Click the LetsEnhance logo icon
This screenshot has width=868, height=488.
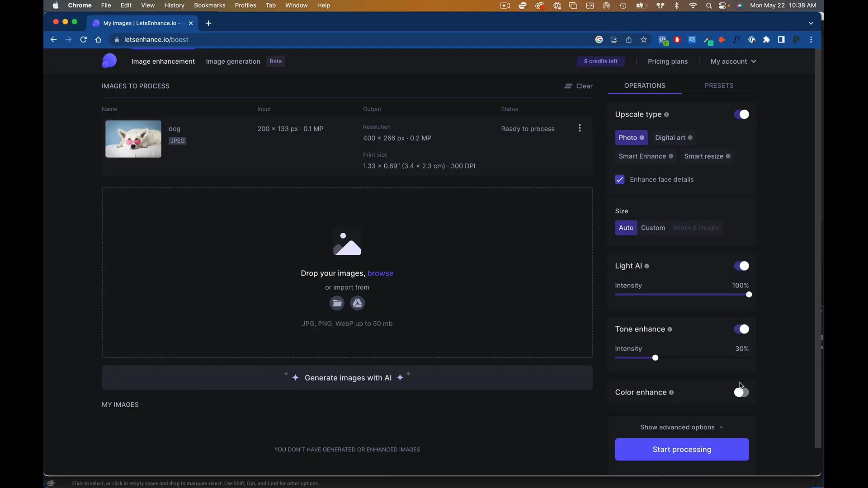click(109, 61)
